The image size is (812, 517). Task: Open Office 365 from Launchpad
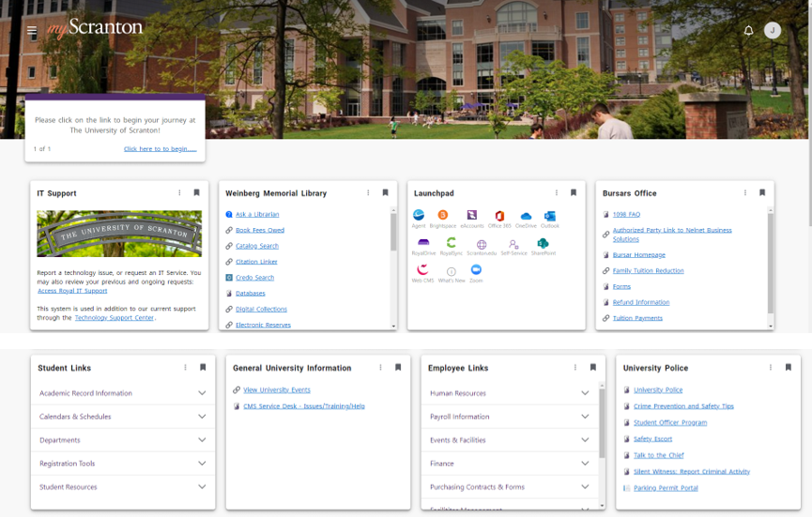[x=499, y=219]
